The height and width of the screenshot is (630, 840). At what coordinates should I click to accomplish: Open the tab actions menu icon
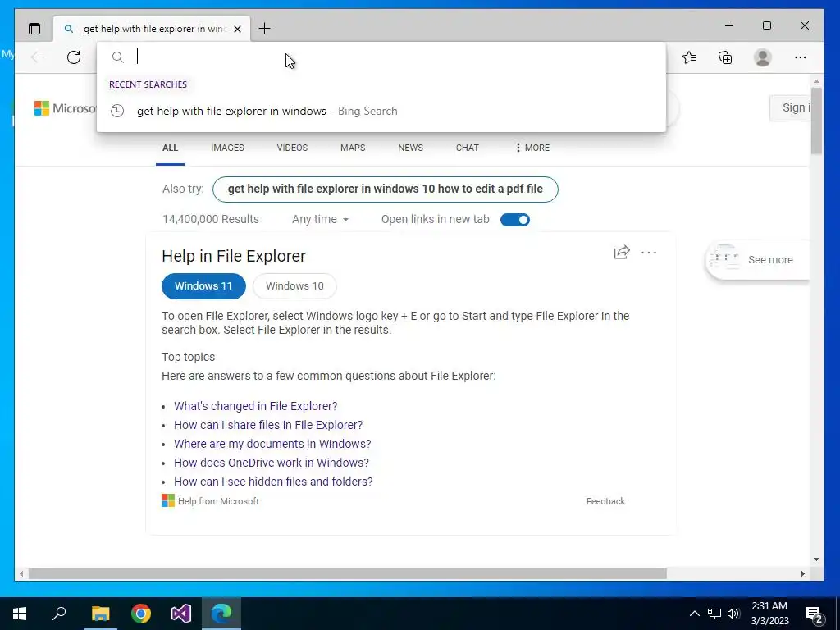[x=34, y=29]
